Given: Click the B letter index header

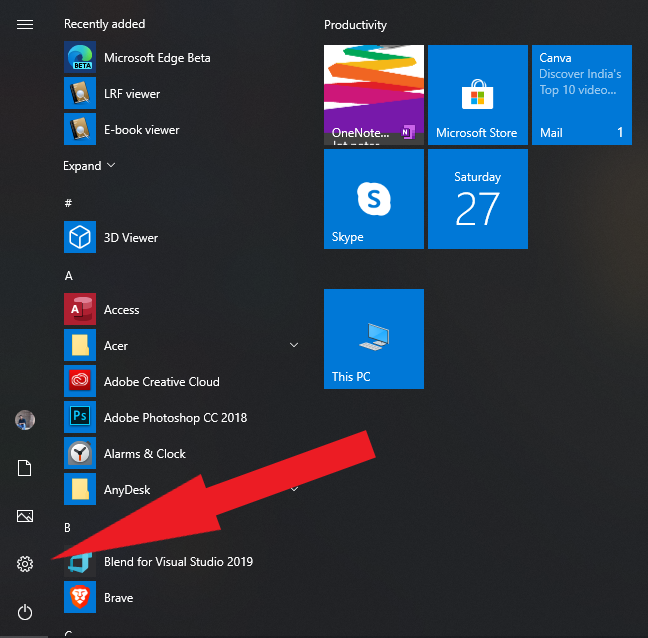Looking at the screenshot, I should click(67, 528).
